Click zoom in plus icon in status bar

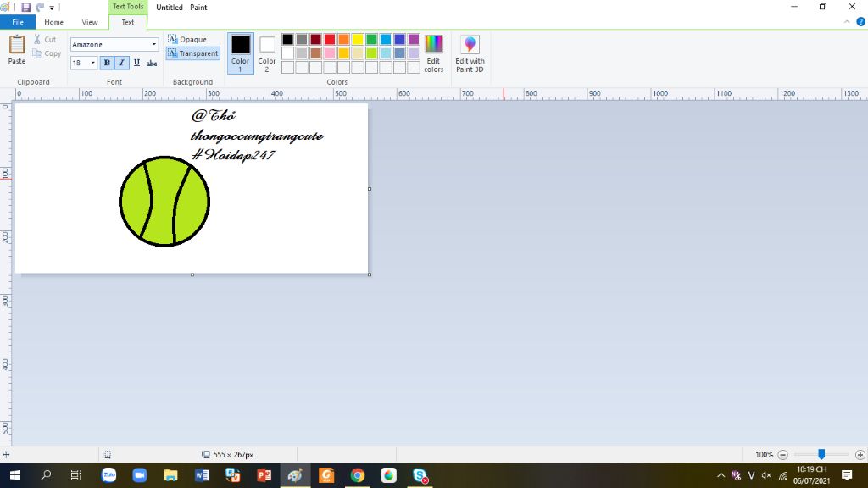pos(860,455)
